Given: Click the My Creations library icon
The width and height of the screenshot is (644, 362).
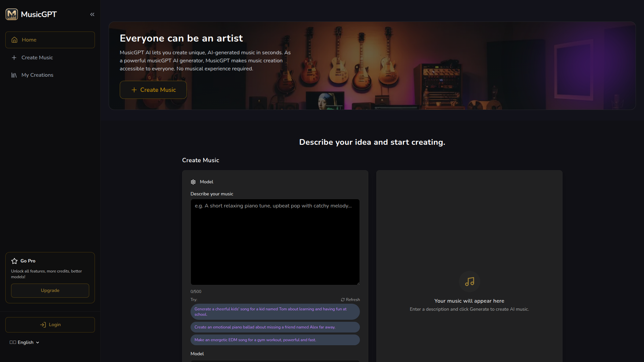Looking at the screenshot, I should 14,75.
